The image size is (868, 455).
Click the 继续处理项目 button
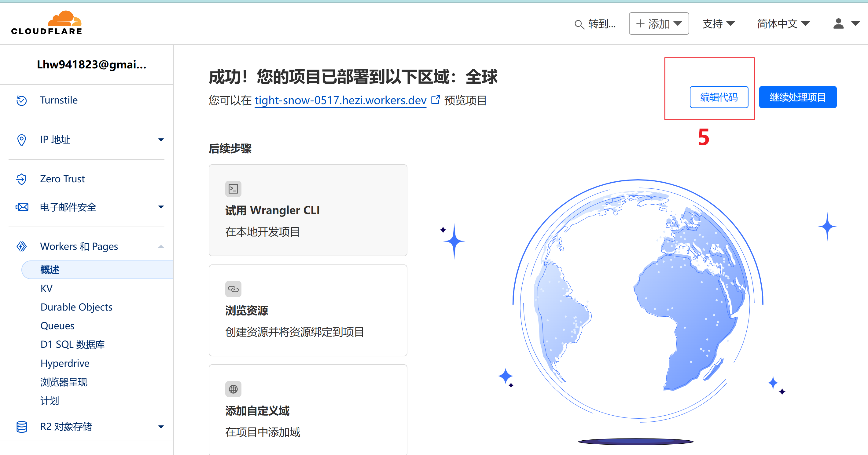(798, 97)
